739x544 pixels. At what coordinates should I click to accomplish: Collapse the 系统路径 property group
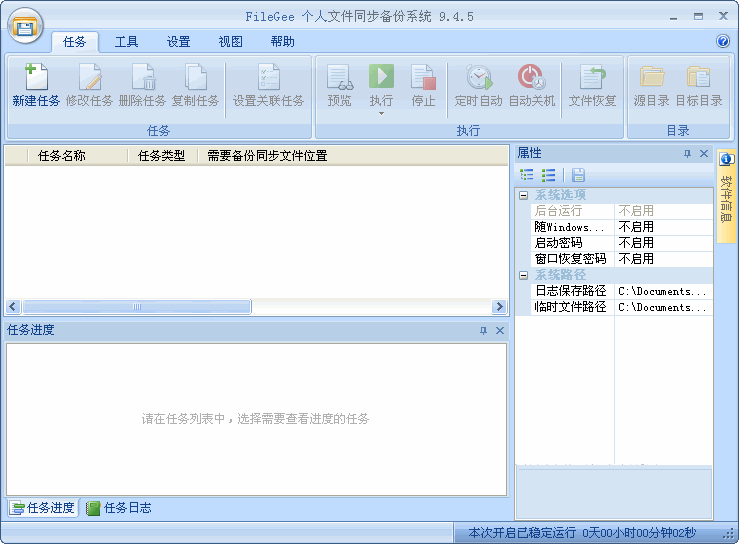523,275
